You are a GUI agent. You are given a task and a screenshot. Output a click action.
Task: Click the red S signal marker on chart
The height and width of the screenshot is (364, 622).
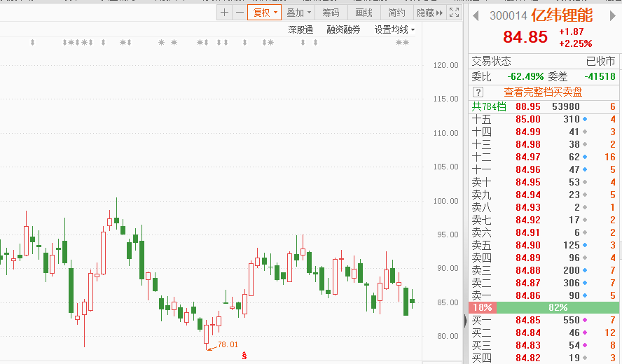pyautogui.click(x=244, y=356)
